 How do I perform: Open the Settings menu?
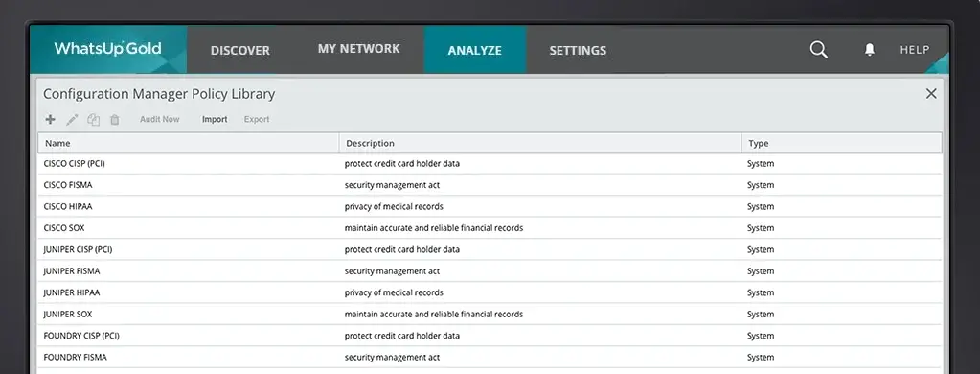click(x=578, y=51)
